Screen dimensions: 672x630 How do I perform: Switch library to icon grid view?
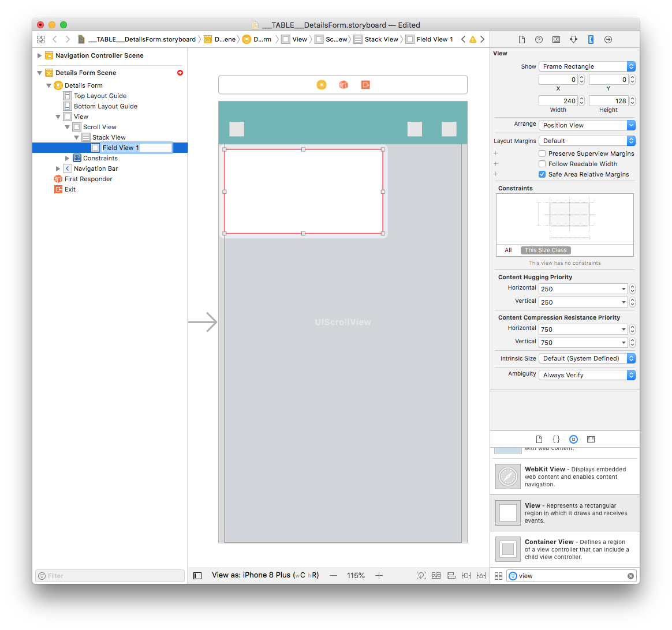[498, 576]
